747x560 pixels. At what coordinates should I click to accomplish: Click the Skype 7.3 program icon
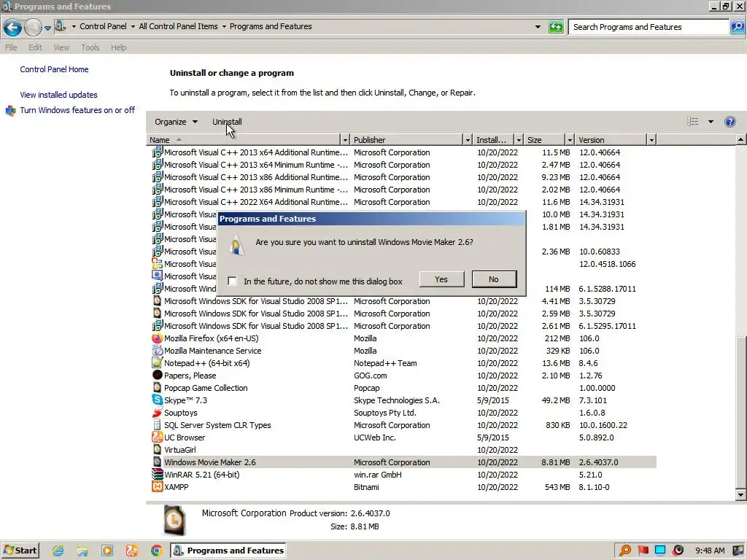(x=158, y=400)
